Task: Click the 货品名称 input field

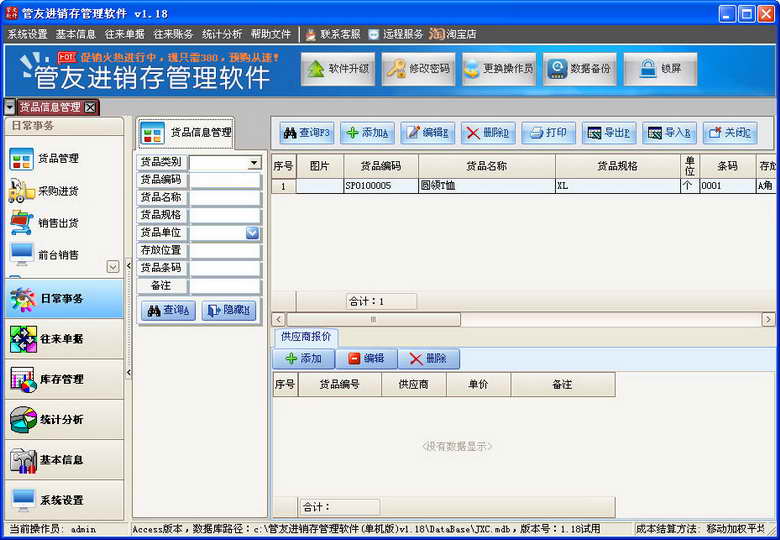Action: click(225, 198)
